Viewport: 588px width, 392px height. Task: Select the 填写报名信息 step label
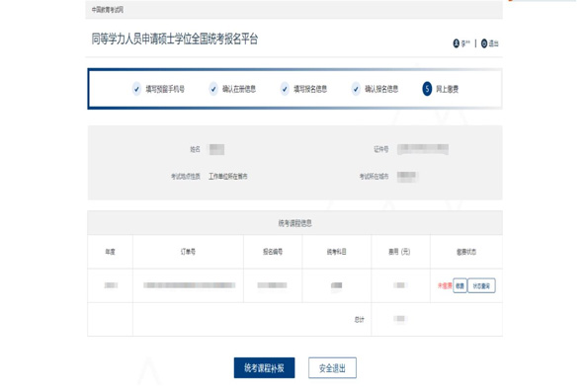[310, 89]
